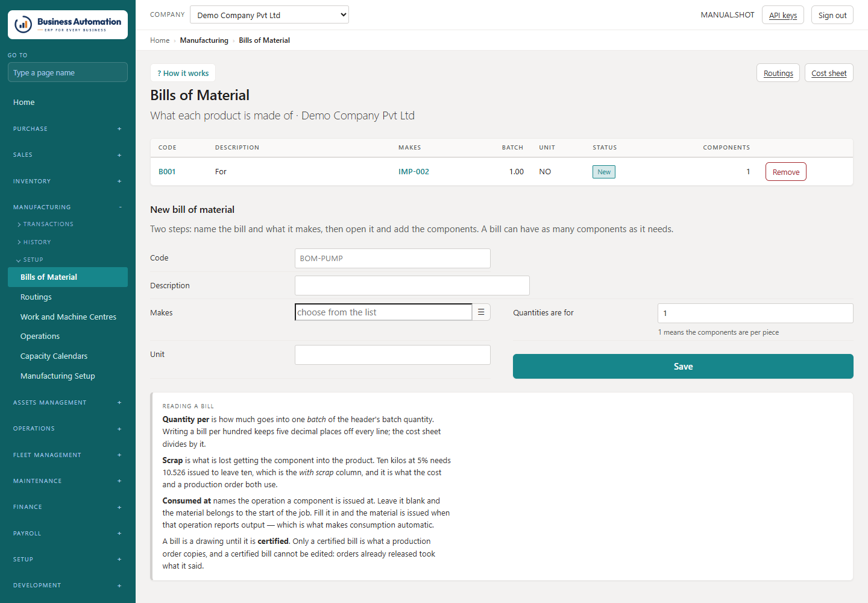868x603 pixels.
Task: Expand the Payroll sidebar section
Action: tap(68, 534)
